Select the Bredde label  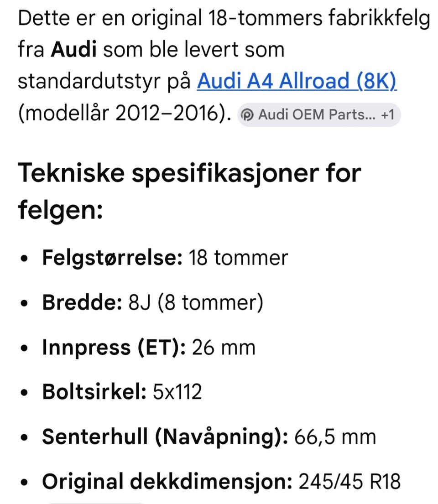[x=82, y=302]
